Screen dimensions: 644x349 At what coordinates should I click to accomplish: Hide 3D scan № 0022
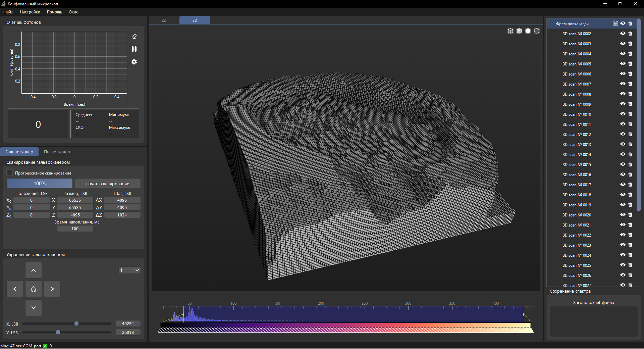point(623,235)
